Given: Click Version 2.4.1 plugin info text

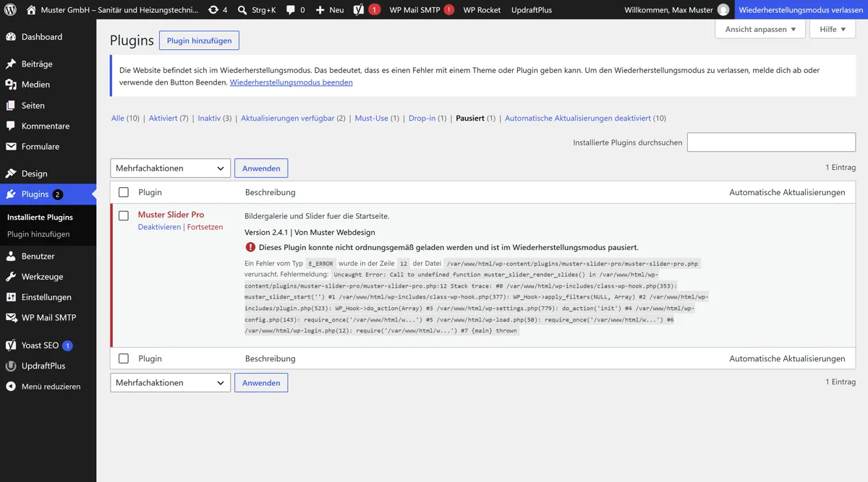Looking at the screenshot, I should (x=268, y=233).
